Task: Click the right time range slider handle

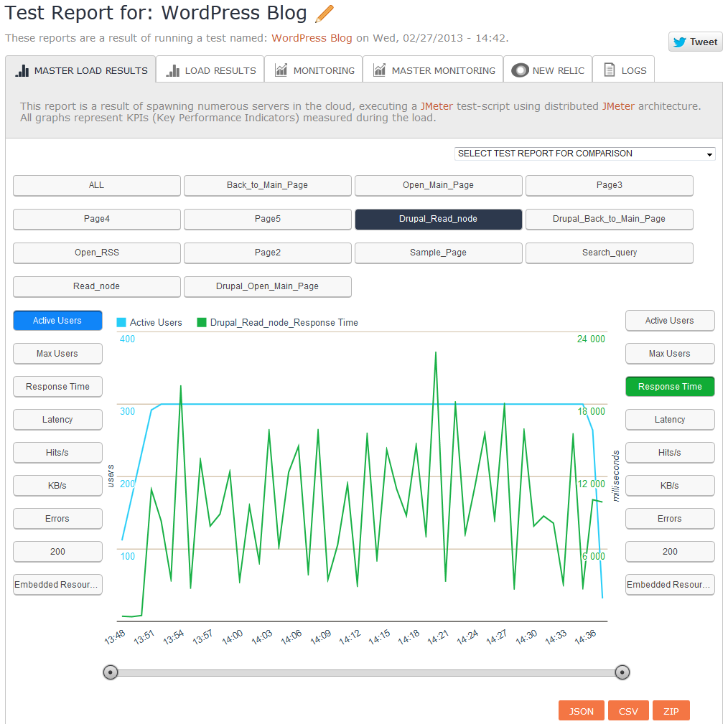Action: (622, 672)
